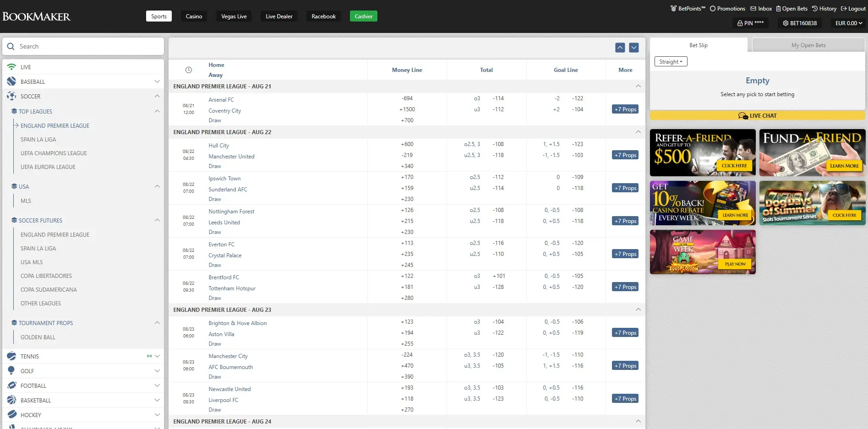Viewport: 868px width, 429px height.
Task: Click the LIVE wifi signal icon
Action: click(x=11, y=67)
